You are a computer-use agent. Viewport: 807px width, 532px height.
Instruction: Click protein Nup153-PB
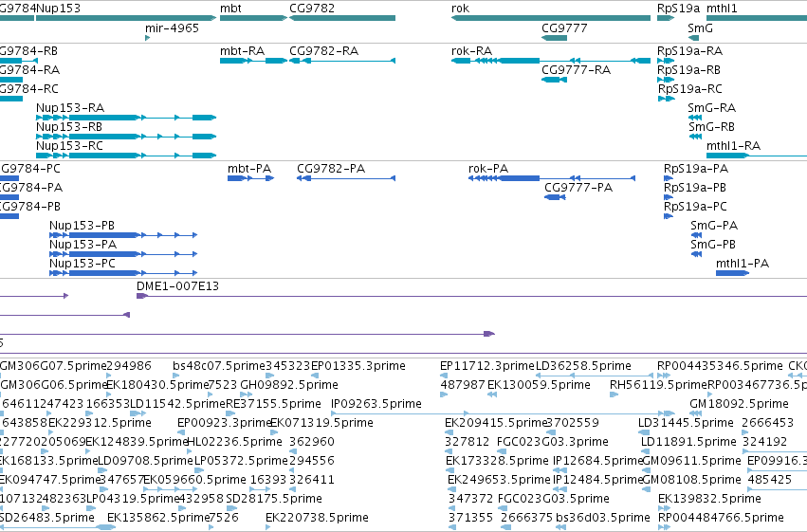82,226
